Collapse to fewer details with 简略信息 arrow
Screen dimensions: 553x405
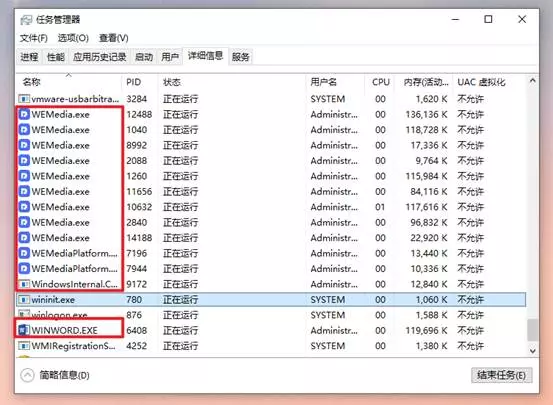tap(28, 375)
